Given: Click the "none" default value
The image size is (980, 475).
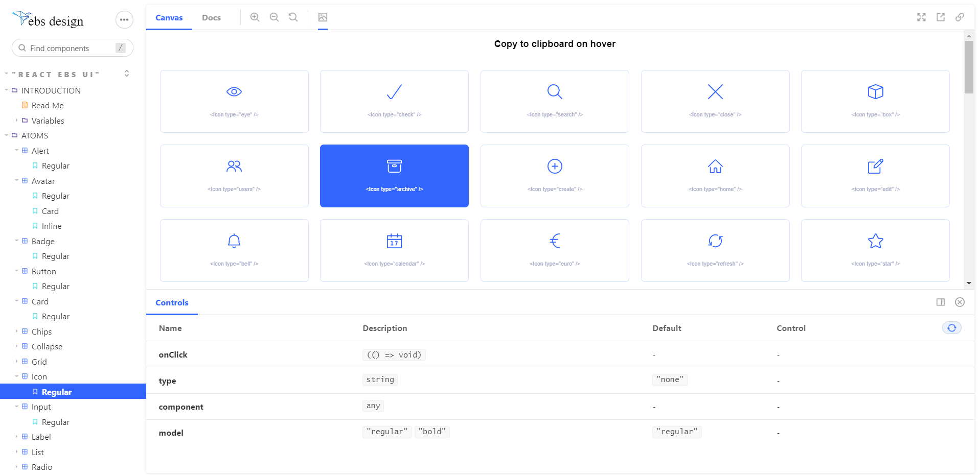Looking at the screenshot, I should [670, 379].
